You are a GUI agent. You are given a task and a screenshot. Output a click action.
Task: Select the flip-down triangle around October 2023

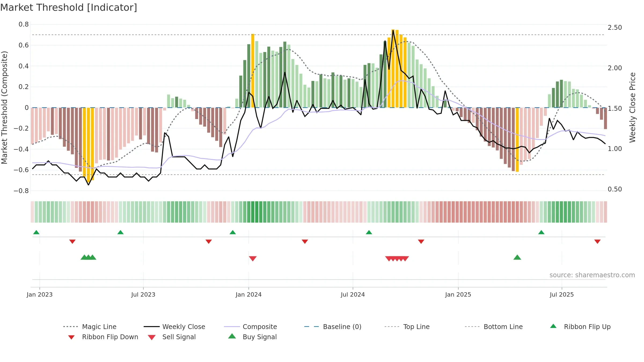(208, 242)
